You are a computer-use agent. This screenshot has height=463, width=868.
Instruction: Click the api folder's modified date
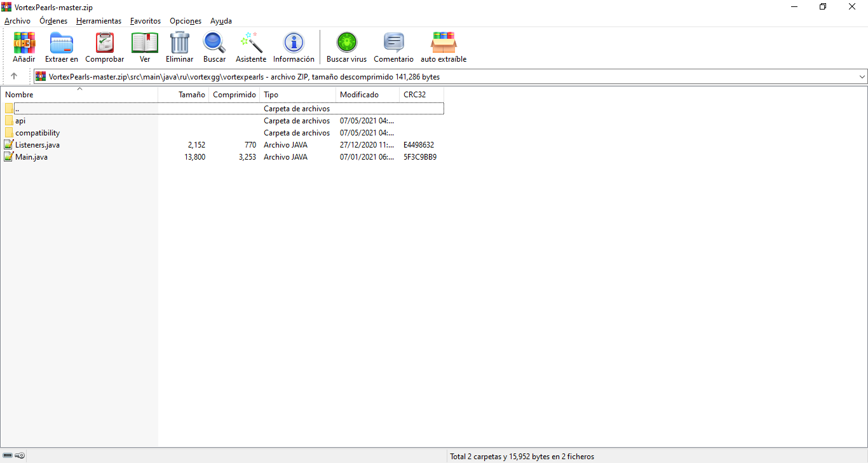[367, 121]
